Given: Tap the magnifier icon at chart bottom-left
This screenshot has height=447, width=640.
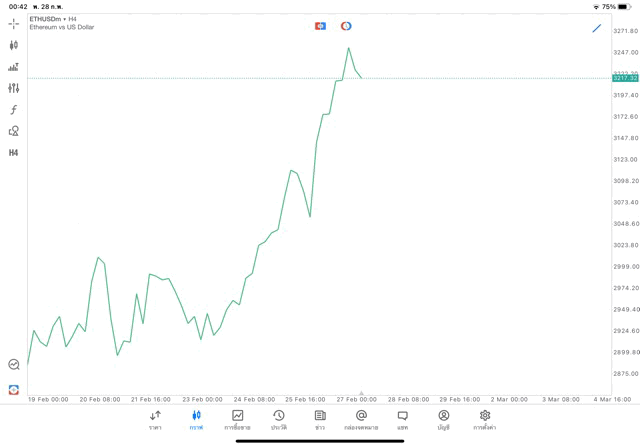Looking at the screenshot, I should pyautogui.click(x=13, y=365).
